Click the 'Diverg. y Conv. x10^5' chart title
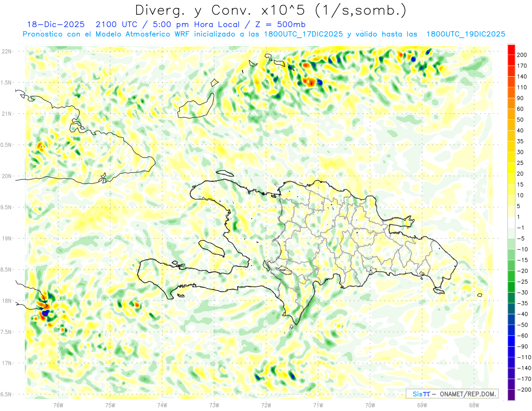The image size is (532, 411). pos(270,10)
